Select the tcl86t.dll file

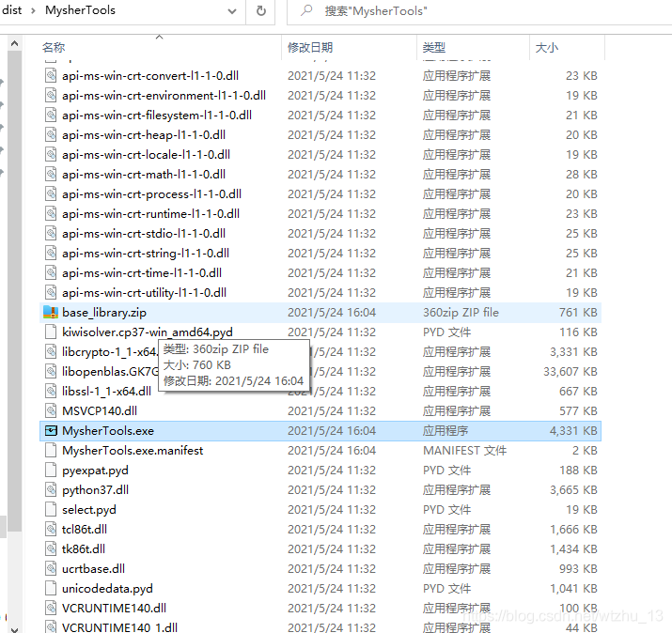tap(84, 530)
